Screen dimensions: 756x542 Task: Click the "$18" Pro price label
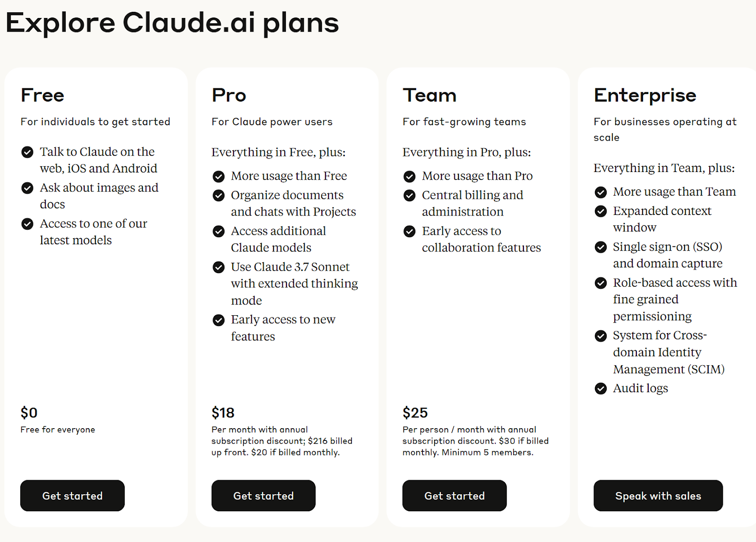click(223, 413)
